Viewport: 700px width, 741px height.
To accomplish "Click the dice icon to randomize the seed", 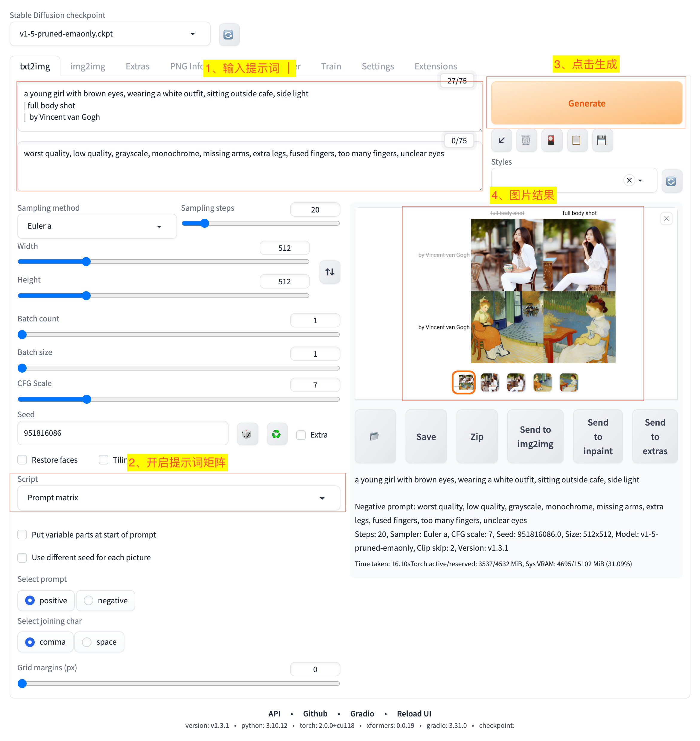I will pyautogui.click(x=247, y=434).
